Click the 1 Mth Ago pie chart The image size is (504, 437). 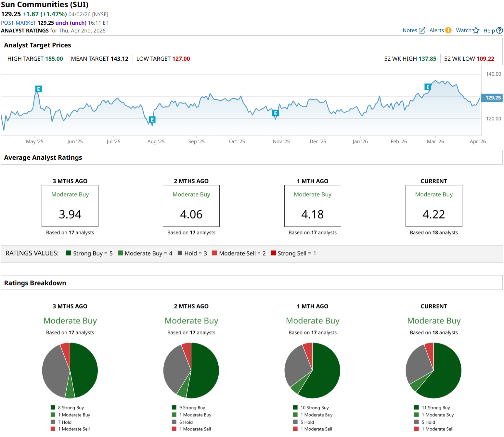(x=312, y=370)
